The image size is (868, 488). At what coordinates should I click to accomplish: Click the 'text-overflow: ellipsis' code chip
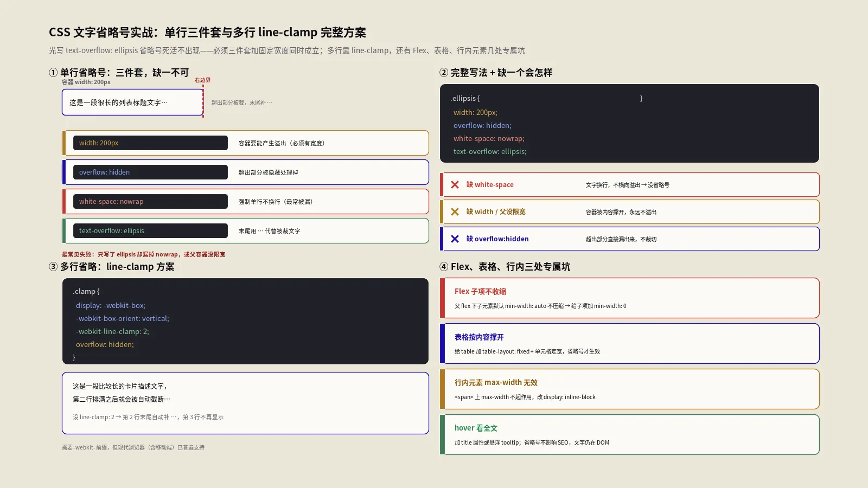(150, 231)
